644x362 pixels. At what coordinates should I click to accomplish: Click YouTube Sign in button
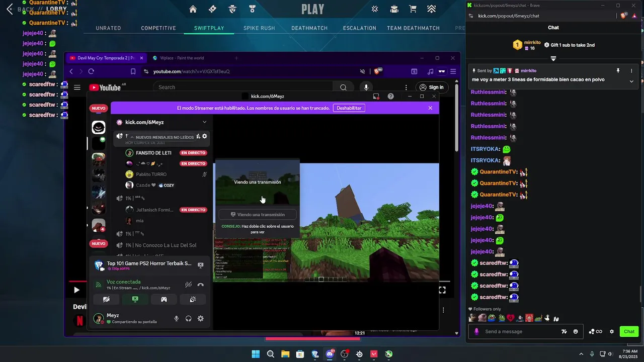click(431, 87)
